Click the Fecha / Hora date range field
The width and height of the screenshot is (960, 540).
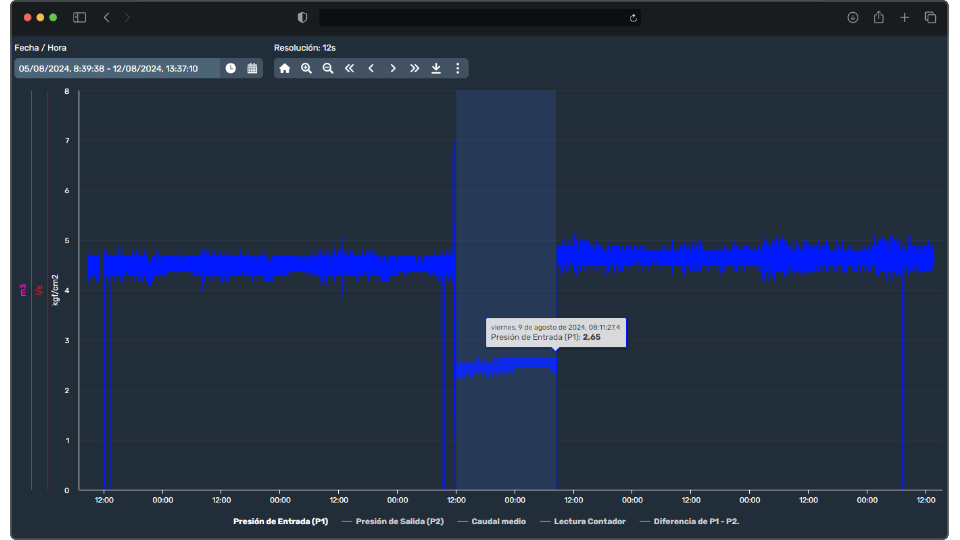coord(116,68)
